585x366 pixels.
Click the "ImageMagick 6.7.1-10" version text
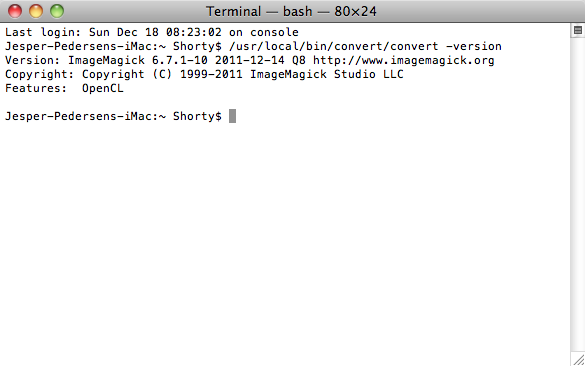coord(138,60)
